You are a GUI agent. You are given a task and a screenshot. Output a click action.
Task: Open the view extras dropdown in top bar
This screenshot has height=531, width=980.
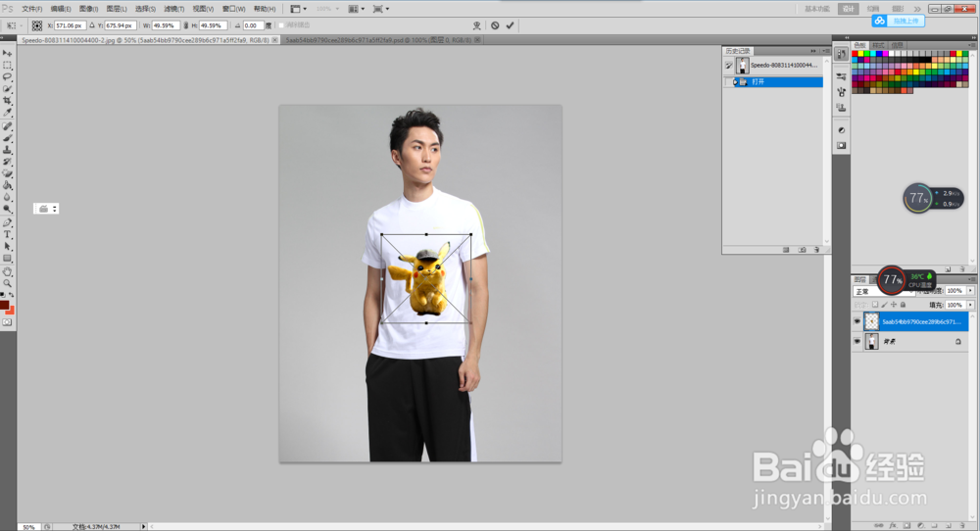tap(298, 9)
